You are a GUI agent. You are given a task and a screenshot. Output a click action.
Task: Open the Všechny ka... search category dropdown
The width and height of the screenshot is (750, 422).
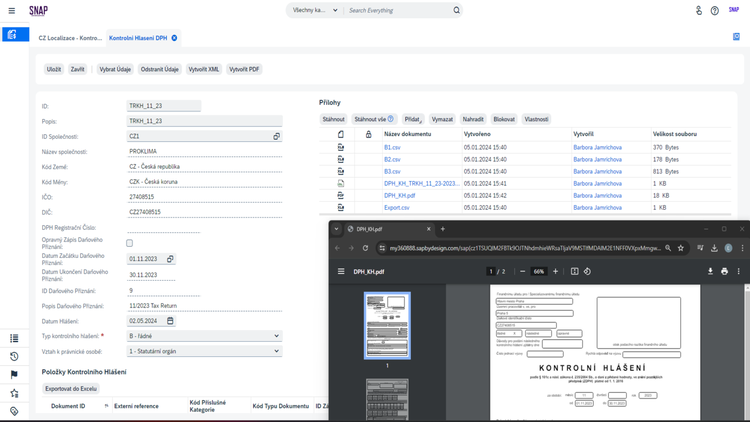click(x=315, y=10)
